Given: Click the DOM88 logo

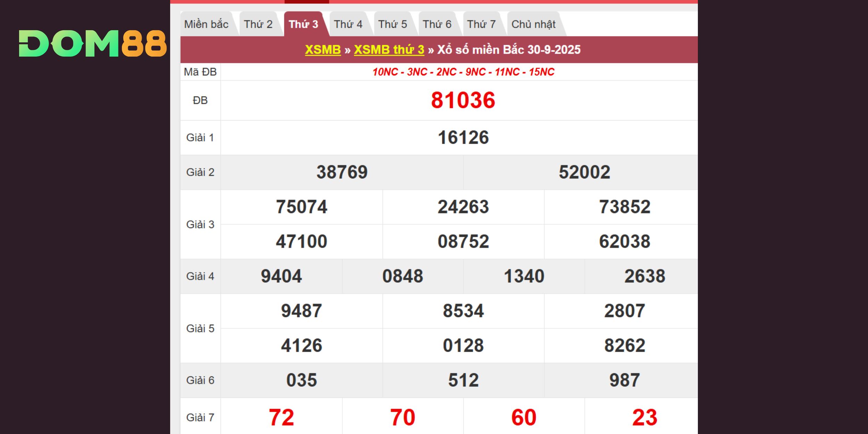Looking at the screenshot, I should [92, 43].
